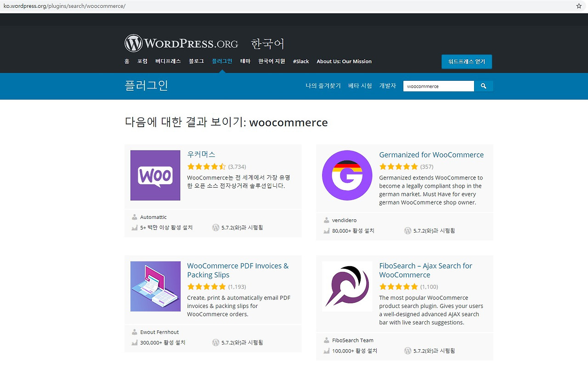Open the 블로그 menu item

click(196, 61)
